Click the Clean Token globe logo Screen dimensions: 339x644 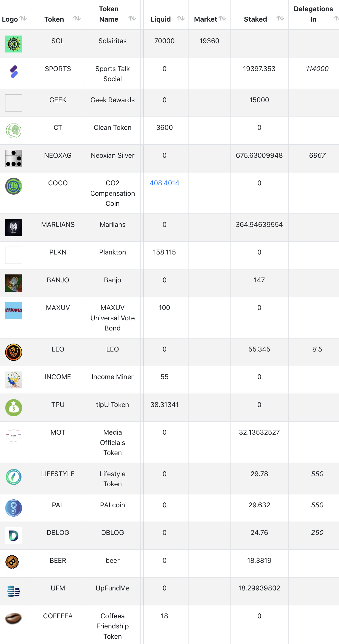click(14, 131)
